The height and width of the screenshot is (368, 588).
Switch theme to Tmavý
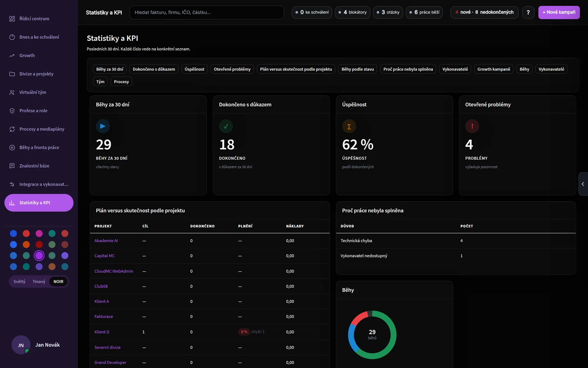[x=39, y=282]
